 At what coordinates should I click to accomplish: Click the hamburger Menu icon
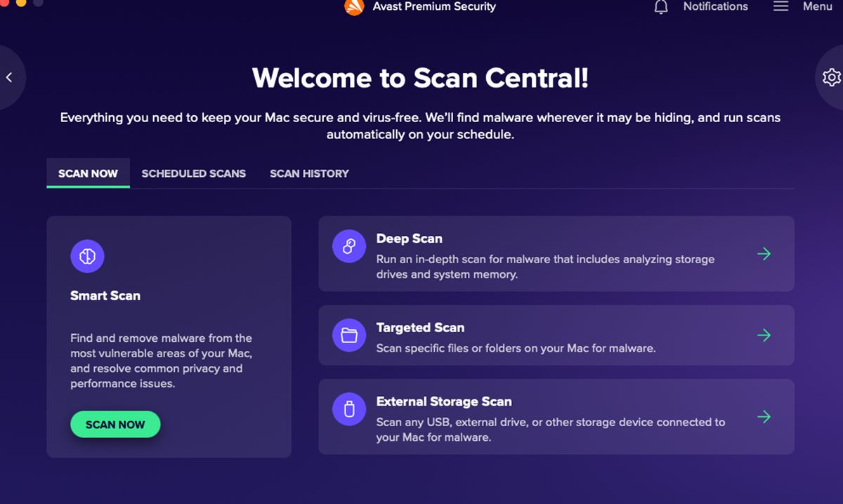(x=780, y=6)
